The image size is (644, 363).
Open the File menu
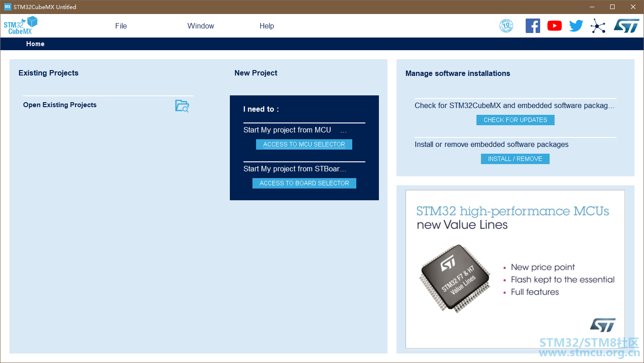click(x=121, y=26)
